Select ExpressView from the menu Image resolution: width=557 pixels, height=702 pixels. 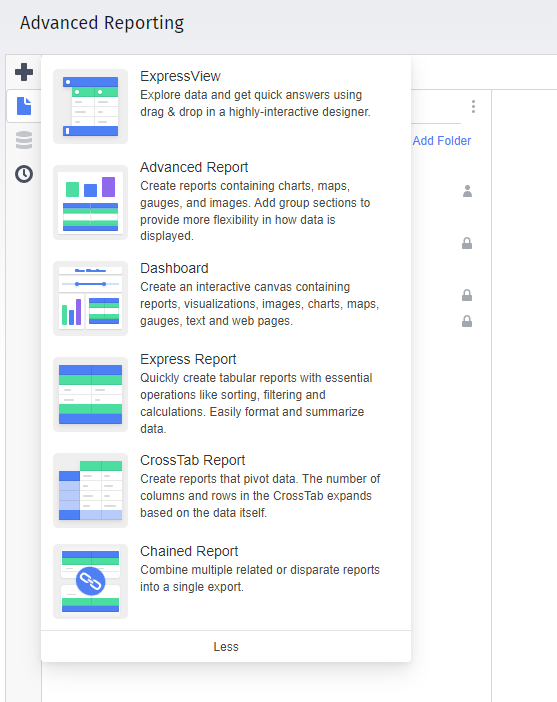(180, 77)
